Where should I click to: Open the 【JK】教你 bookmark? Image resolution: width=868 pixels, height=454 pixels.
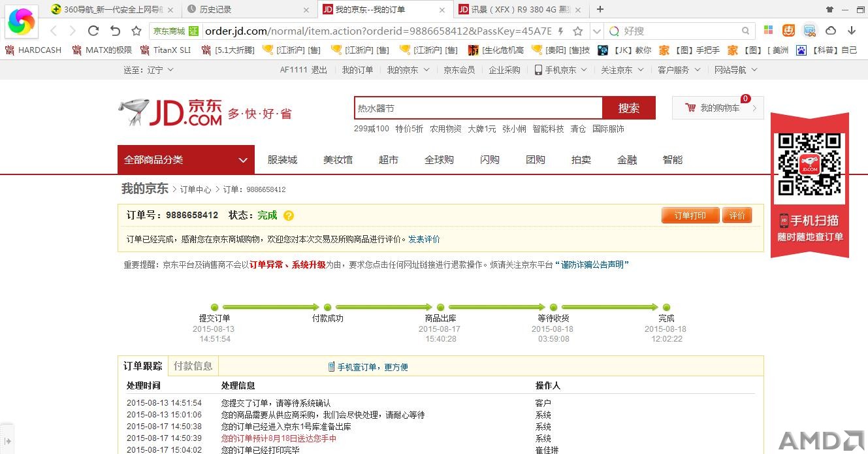[624, 50]
